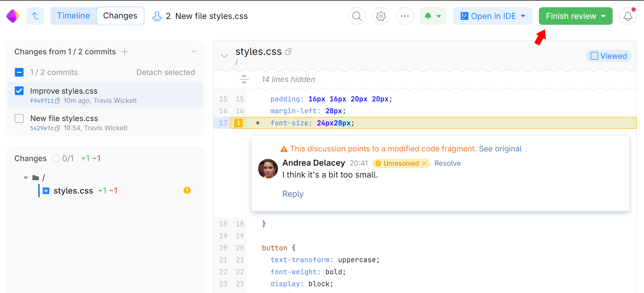Collapse the root folder tree node
Image resolution: width=644 pixels, height=293 pixels.
26,178
